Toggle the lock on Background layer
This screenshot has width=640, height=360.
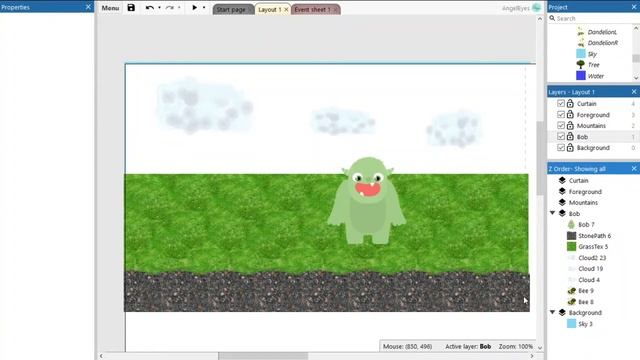[x=570, y=147]
